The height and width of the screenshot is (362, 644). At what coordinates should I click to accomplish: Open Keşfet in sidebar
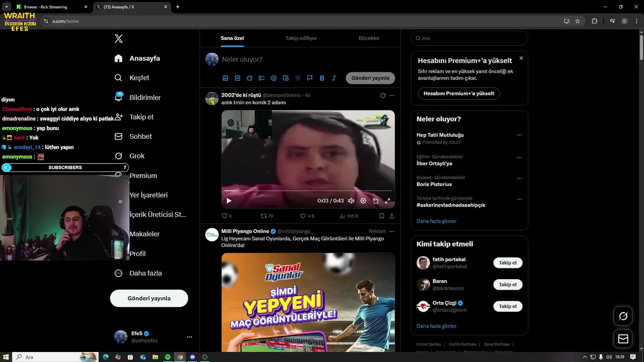tap(132, 78)
